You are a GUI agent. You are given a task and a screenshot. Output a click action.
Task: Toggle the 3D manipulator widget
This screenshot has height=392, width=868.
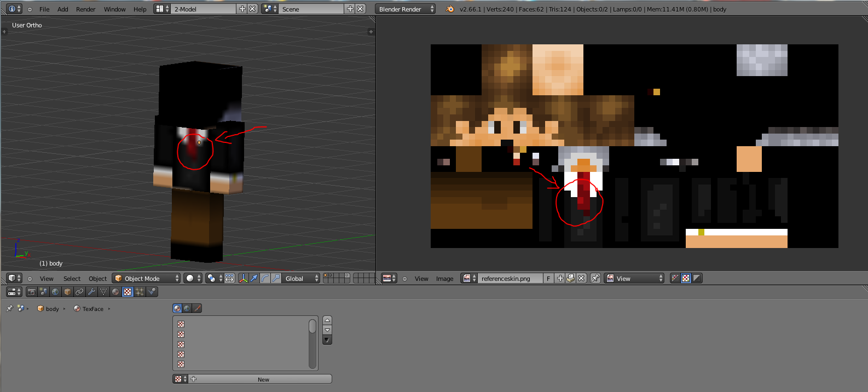coord(243,278)
